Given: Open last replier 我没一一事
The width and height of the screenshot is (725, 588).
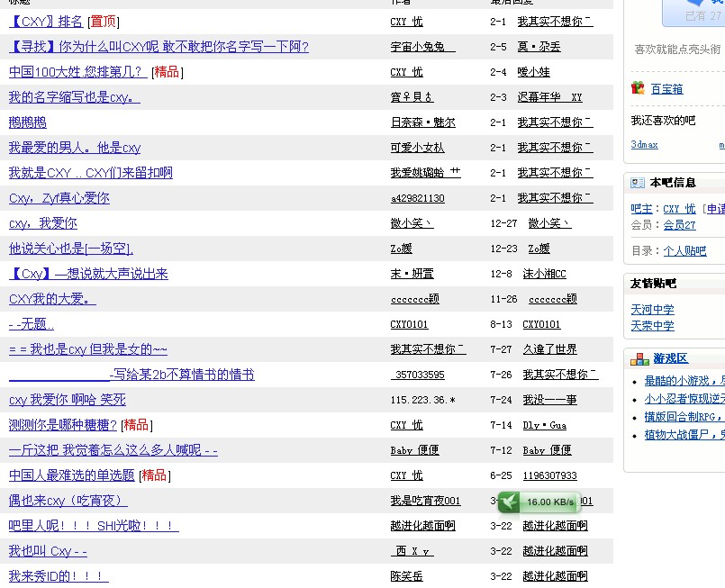Looking at the screenshot, I should point(549,400).
